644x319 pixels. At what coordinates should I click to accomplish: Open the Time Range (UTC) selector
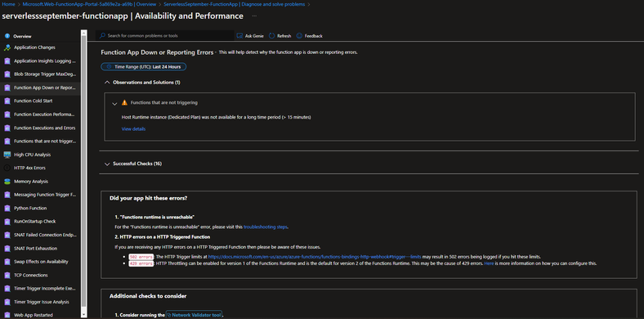tap(144, 66)
